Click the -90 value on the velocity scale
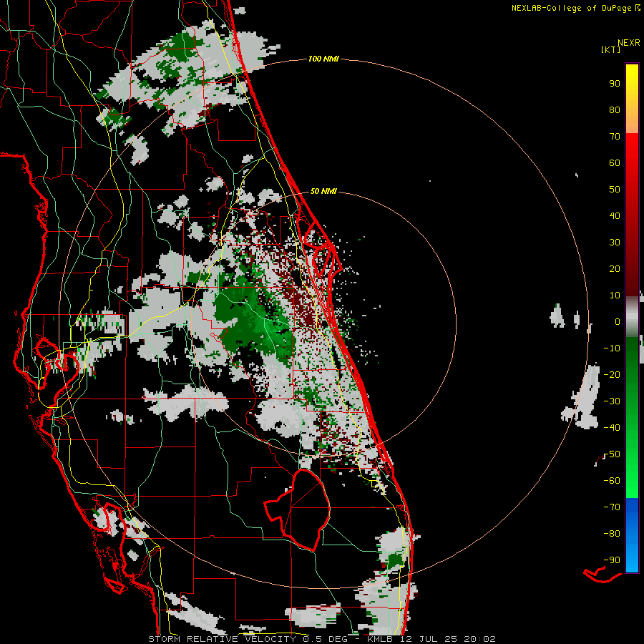Viewport: 644px width, 644px height. (612, 560)
